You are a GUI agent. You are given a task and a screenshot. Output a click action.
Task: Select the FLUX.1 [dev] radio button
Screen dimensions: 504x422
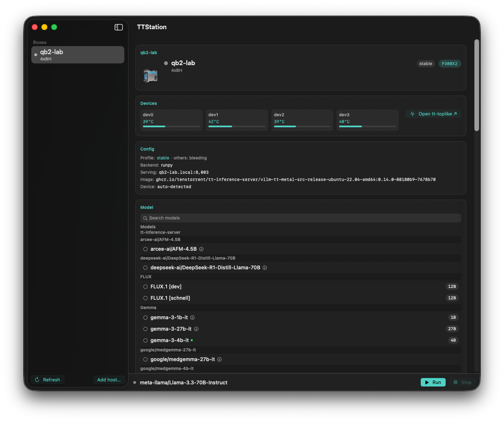tap(145, 287)
